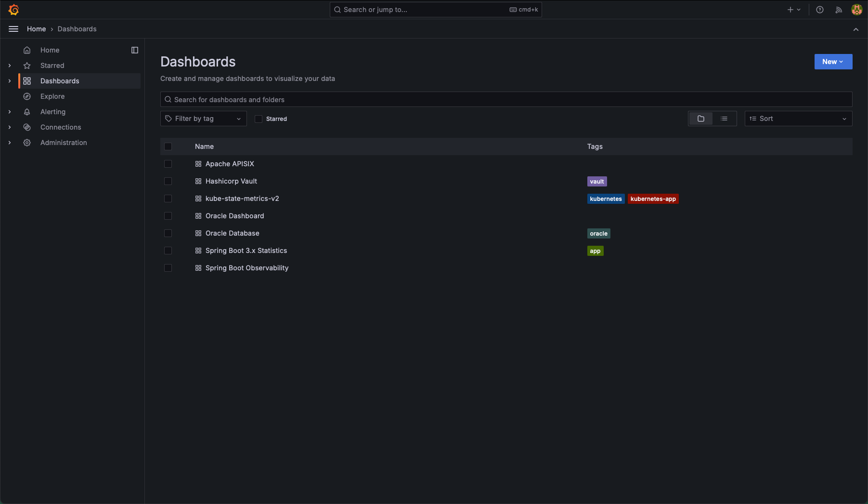Check the Oracle Database row checkbox

168,233
